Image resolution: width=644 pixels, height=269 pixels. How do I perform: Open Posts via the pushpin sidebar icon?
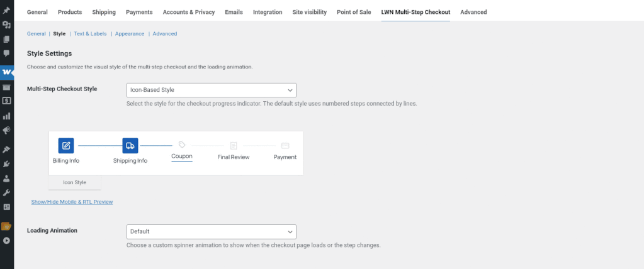(6, 11)
